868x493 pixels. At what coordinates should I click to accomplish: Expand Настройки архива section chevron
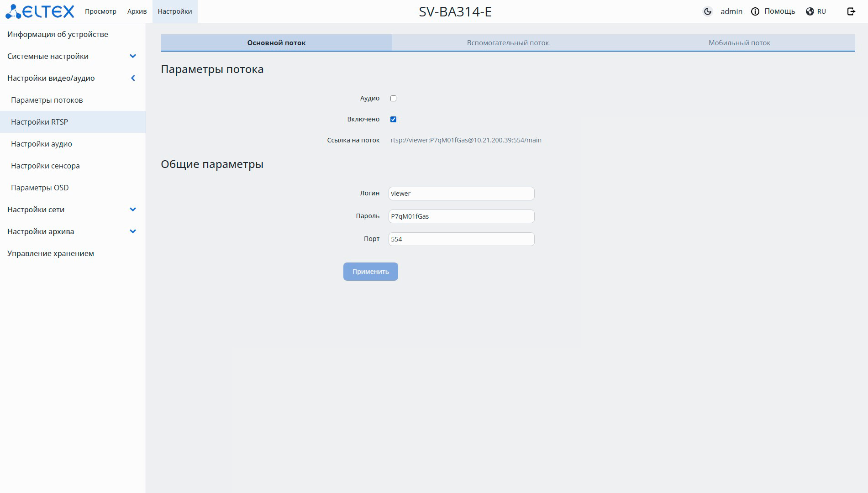click(133, 231)
